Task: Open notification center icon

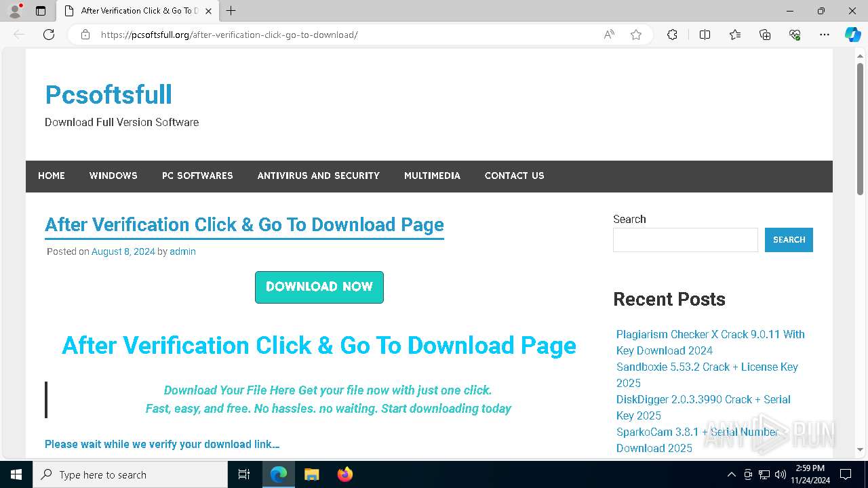Action: (x=846, y=474)
